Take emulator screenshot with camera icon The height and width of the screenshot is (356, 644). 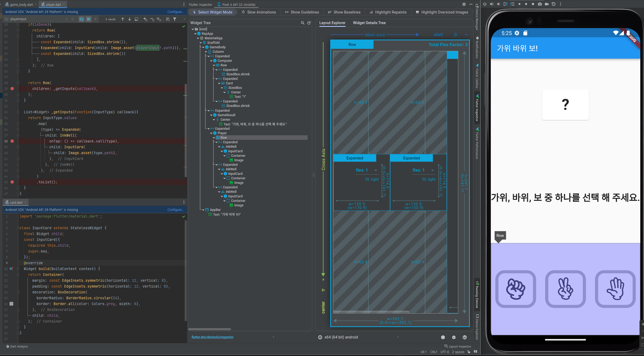click(x=540, y=4)
